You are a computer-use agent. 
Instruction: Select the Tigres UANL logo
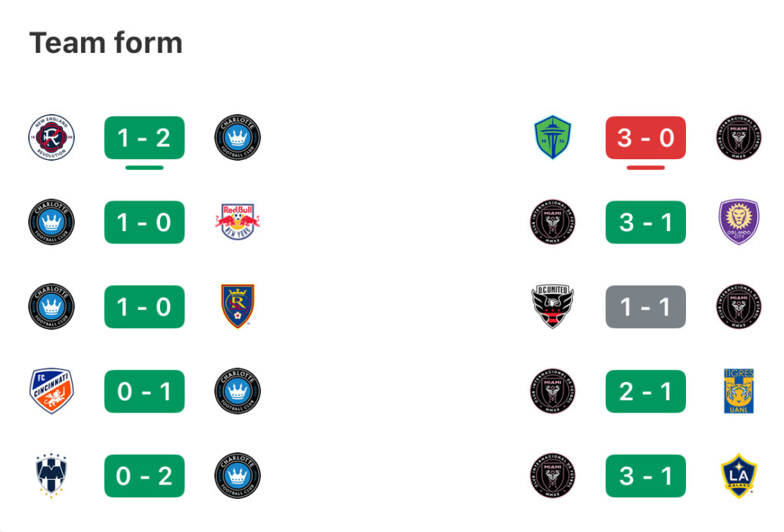[739, 391]
